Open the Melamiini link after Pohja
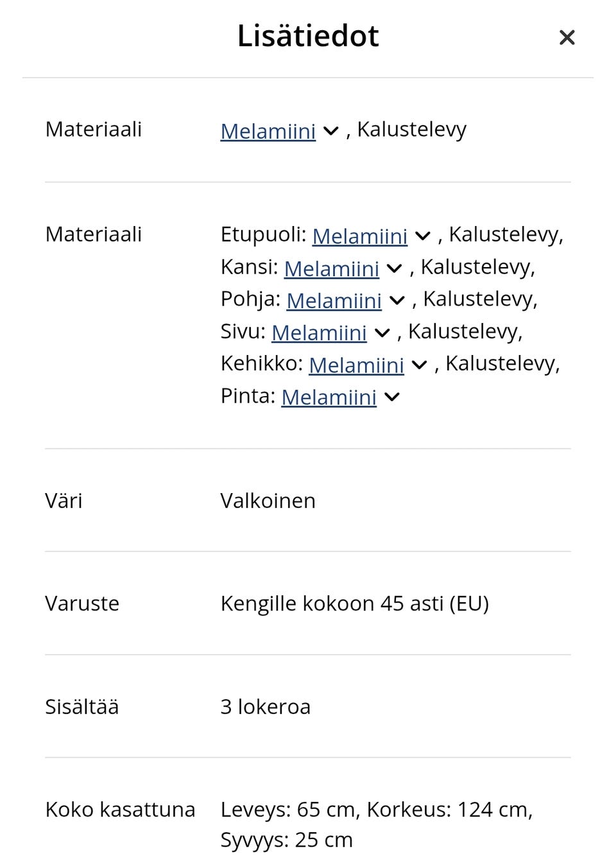Viewport: 616px width, 859px height. [334, 300]
